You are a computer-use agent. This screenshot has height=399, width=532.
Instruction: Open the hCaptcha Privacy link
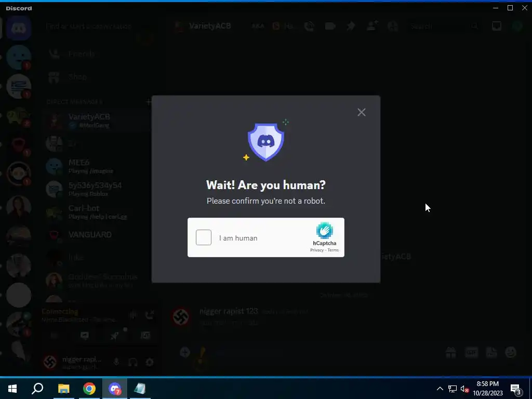pos(316,250)
